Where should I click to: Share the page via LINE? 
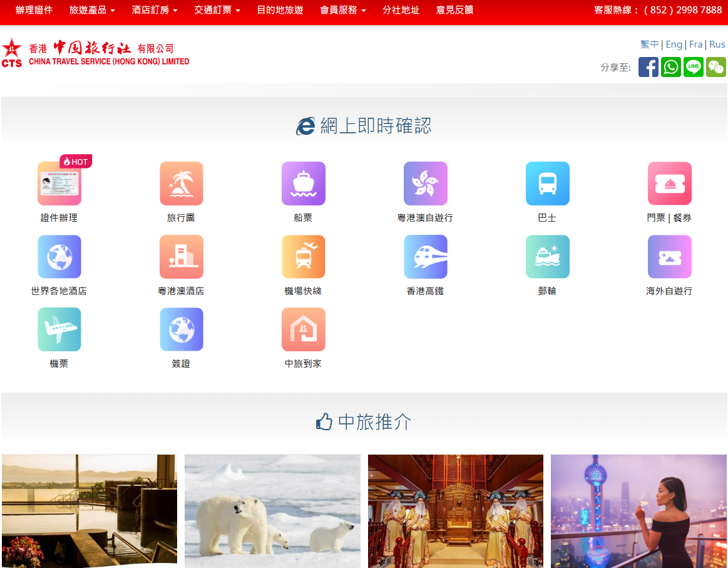[x=694, y=67]
